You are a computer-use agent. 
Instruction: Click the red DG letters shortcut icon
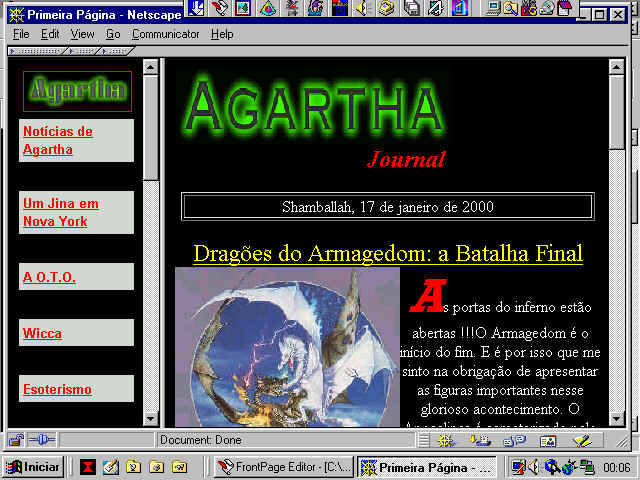tap(529, 8)
